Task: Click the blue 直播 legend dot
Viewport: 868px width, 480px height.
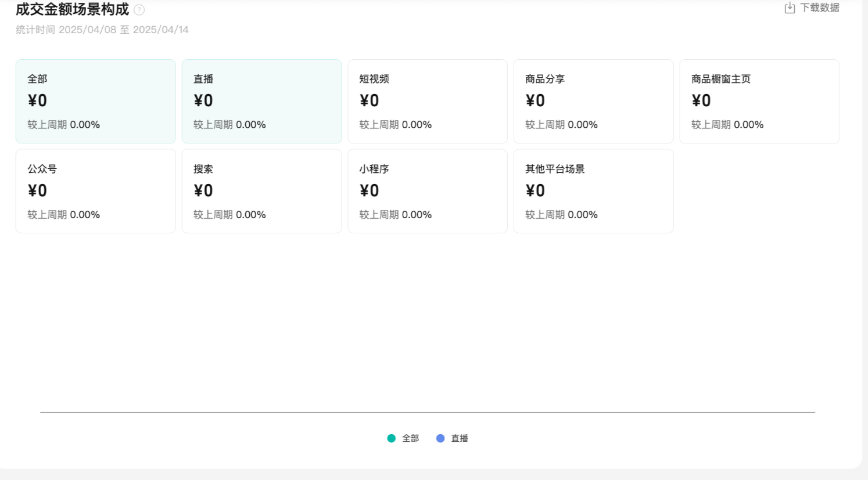Action: [440, 438]
